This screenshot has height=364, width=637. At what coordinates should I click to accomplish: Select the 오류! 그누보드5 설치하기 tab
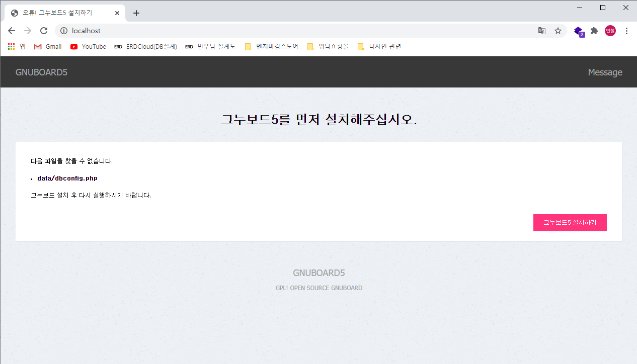pyautogui.click(x=65, y=13)
